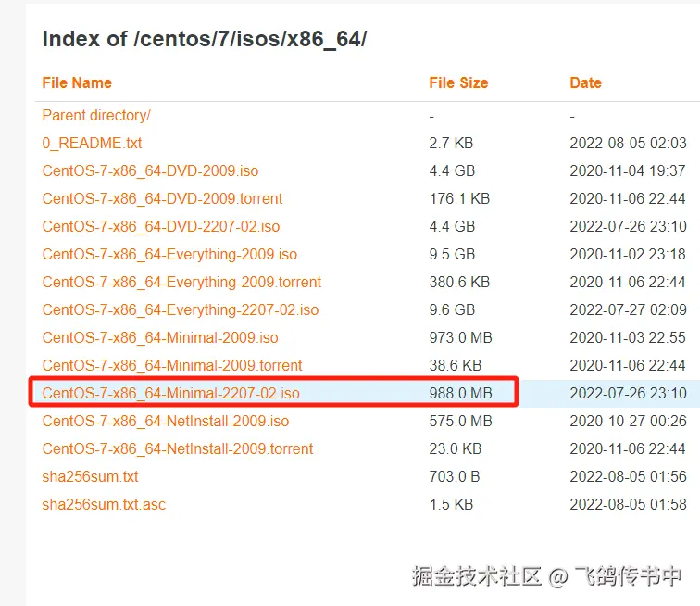Select the 380.6 KB size value

[x=460, y=282]
